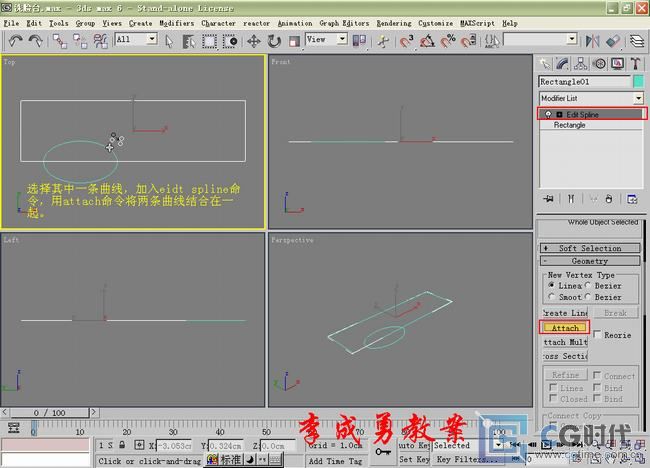Viewport: 650px width, 468px height.
Task: Open the Customize menu
Action: [435, 23]
